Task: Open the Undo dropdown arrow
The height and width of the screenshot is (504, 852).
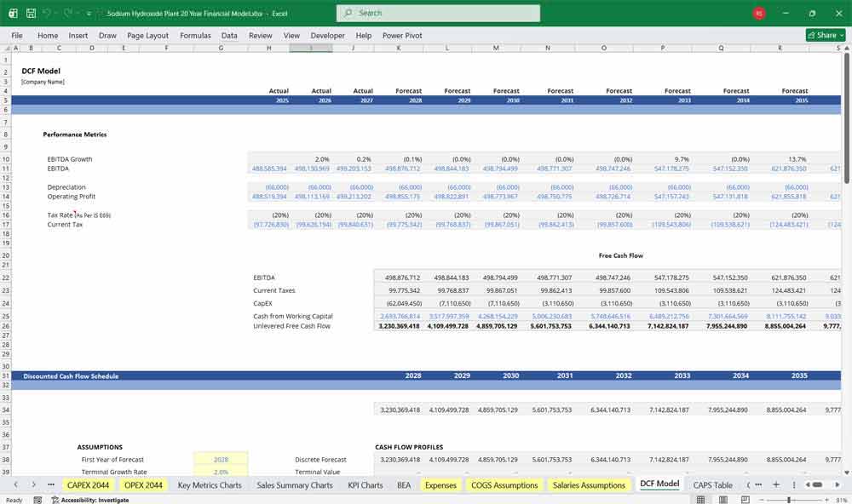Action: point(57,13)
